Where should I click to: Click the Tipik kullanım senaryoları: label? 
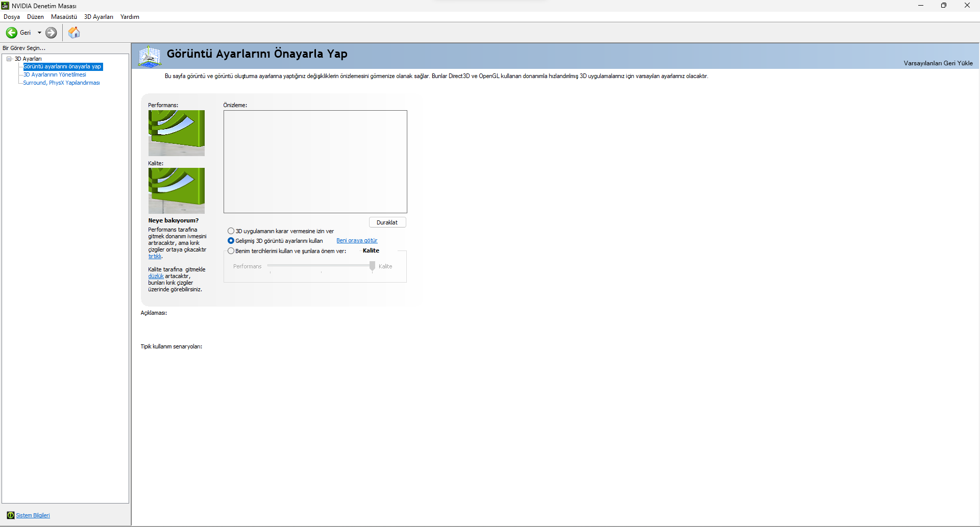(x=171, y=346)
